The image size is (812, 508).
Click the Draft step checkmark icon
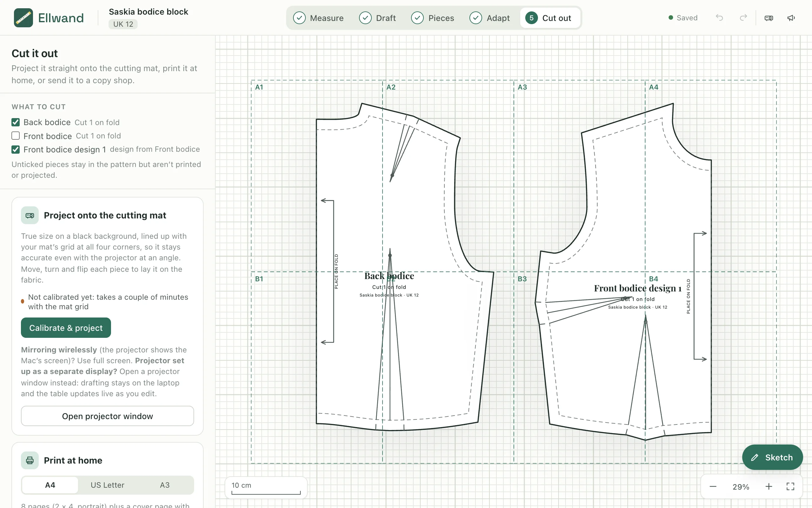[x=365, y=18]
